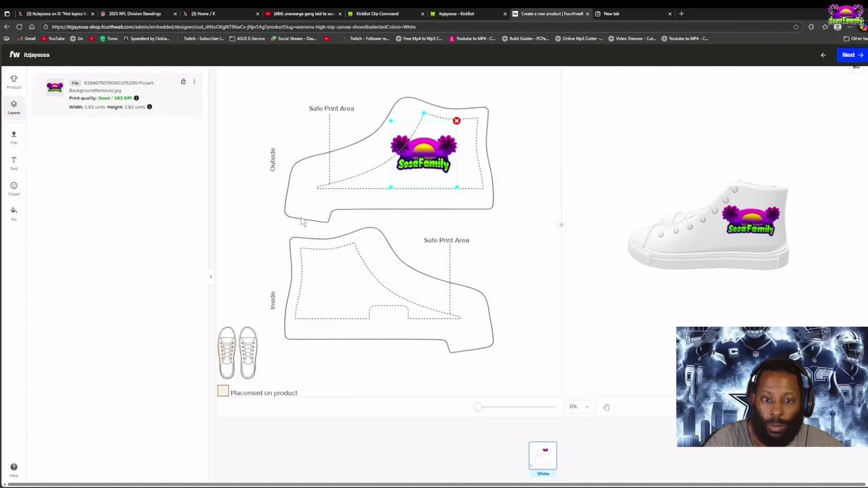Select the Fill paint bucket tool
The height and width of the screenshot is (488, 868).
click(14, 213)
